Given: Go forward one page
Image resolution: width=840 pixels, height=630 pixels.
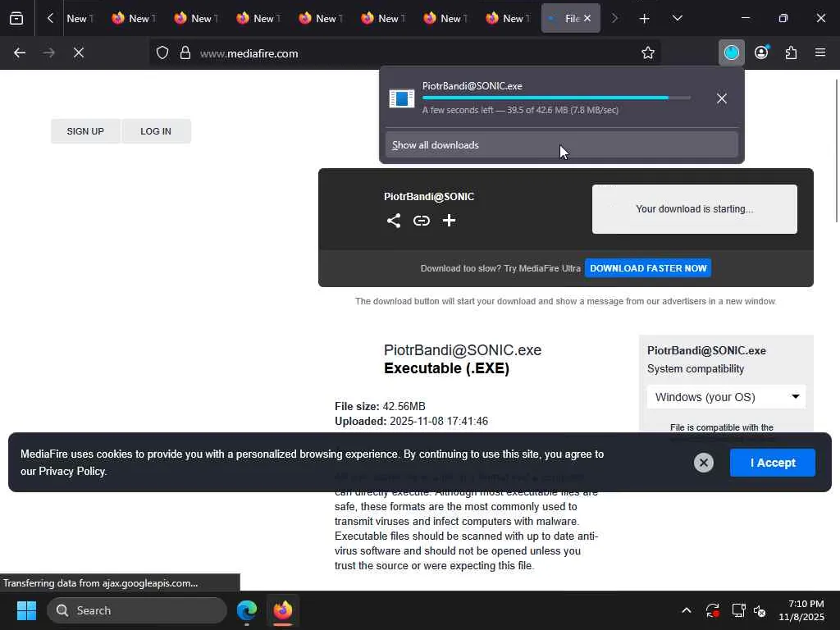Looking at the screenshot, I should pos(48,53).
